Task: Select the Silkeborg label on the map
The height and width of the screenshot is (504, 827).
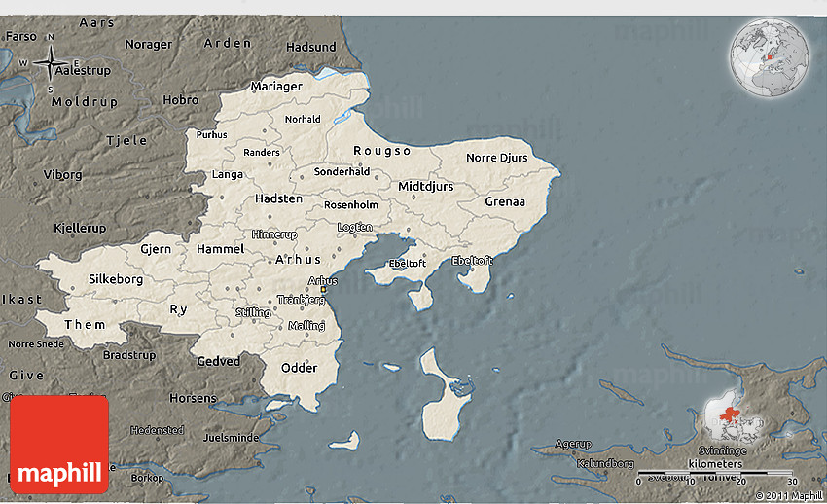Action: click(116, 279)
